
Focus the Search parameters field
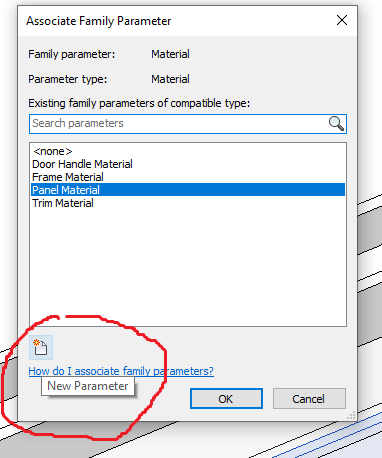pyautogui.click(x=188, y=124)
